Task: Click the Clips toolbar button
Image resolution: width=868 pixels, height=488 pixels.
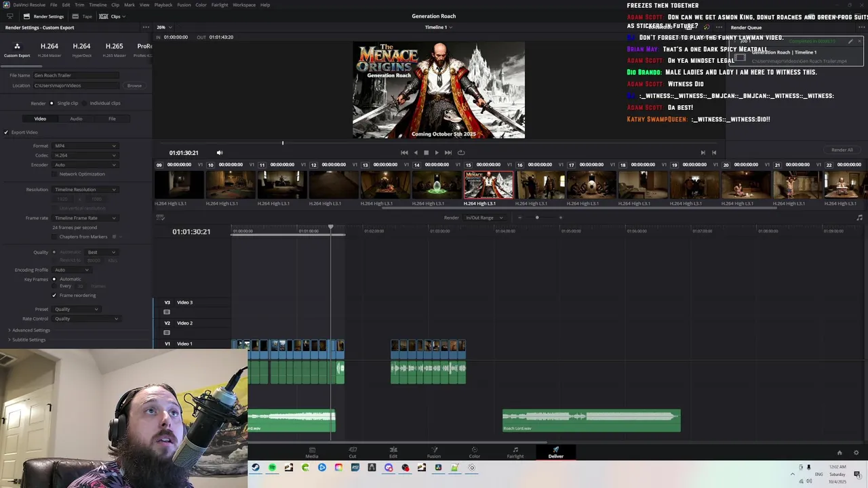Action: (x=111, y=16)
